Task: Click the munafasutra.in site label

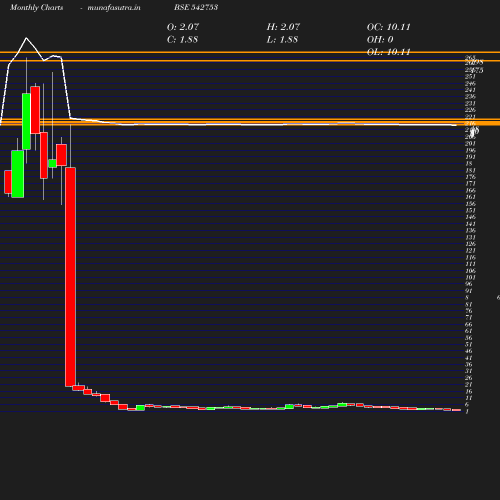Action: [114, 7]
